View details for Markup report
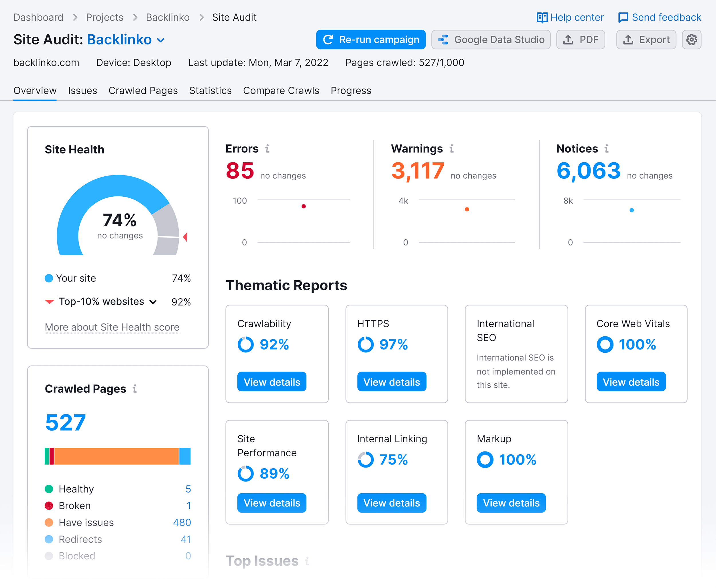This screenshot has height=588, width=716. pos(511,503)
